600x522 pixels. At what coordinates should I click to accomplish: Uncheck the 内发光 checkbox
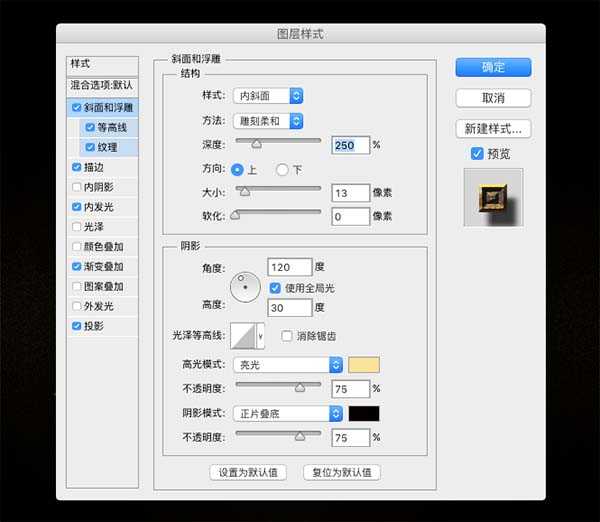[x=77, y=207]
